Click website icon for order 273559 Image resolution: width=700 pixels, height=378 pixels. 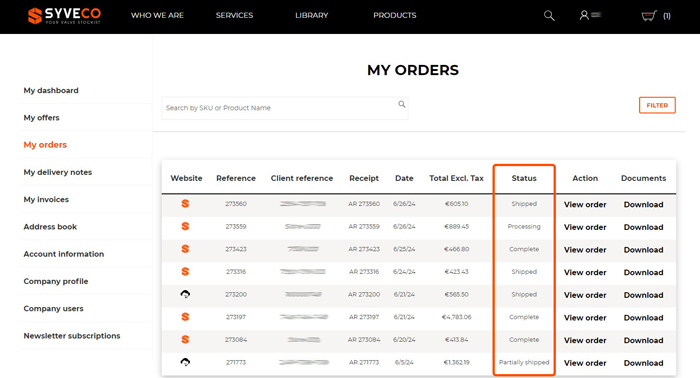click(185, 226)
